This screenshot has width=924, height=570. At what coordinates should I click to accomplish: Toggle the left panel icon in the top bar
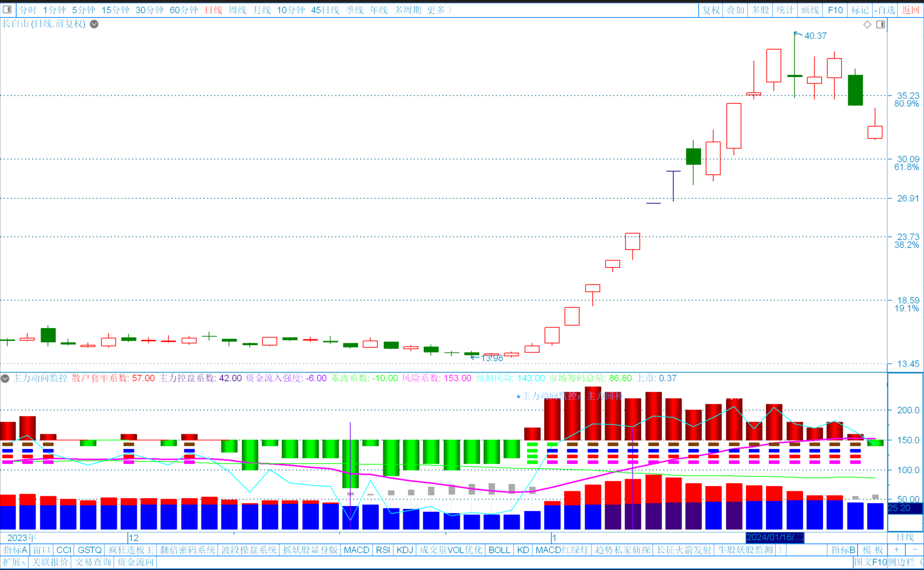point(7,10)
